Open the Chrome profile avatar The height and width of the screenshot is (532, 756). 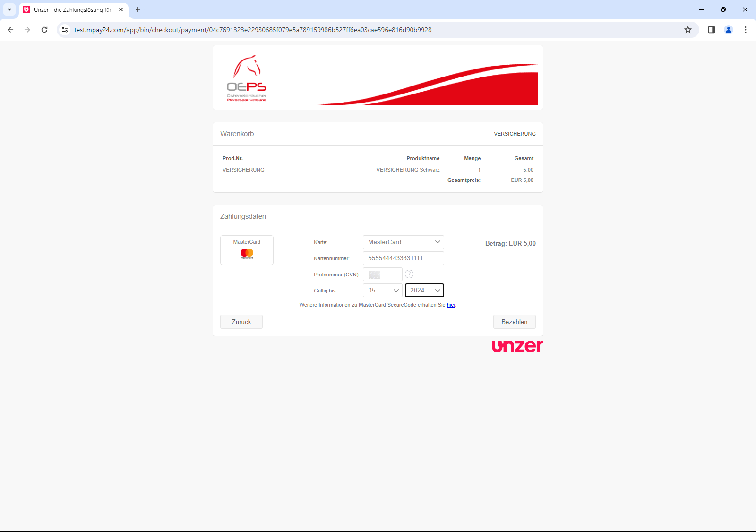point(729,30)
